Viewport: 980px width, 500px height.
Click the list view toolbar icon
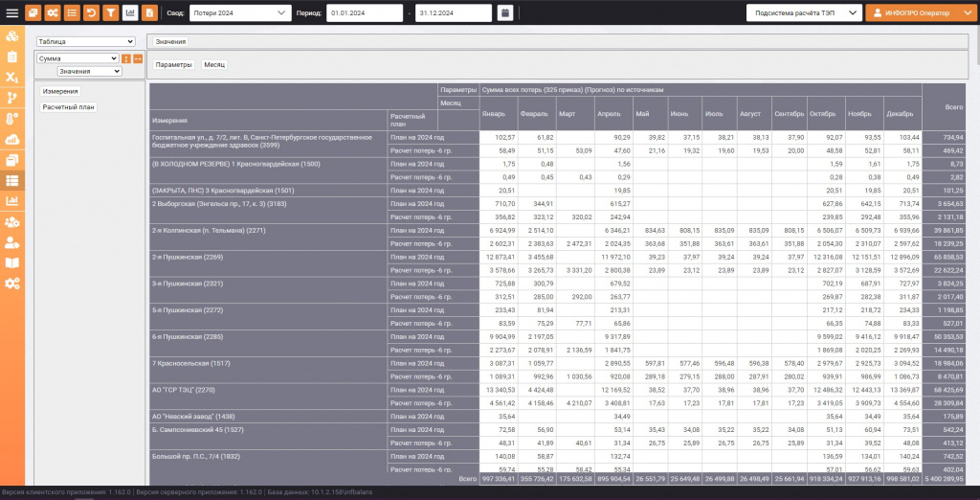coord(72,12)
